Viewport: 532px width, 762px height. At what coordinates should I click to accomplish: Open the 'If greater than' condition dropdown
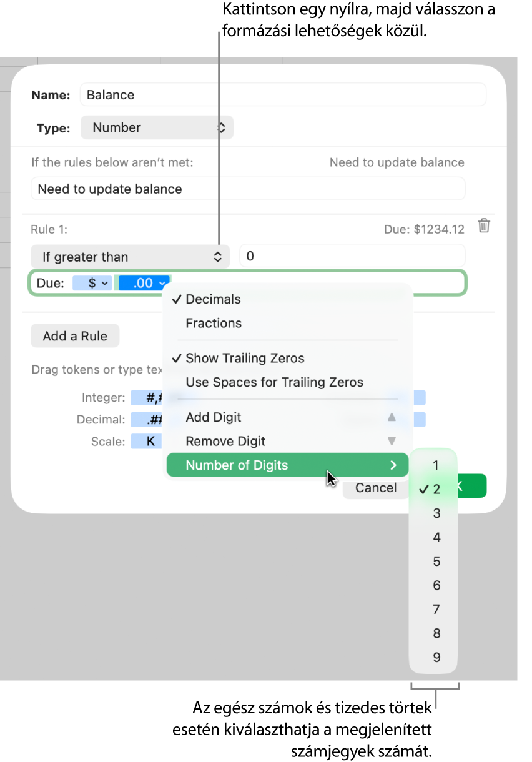[x=130, y=257]
